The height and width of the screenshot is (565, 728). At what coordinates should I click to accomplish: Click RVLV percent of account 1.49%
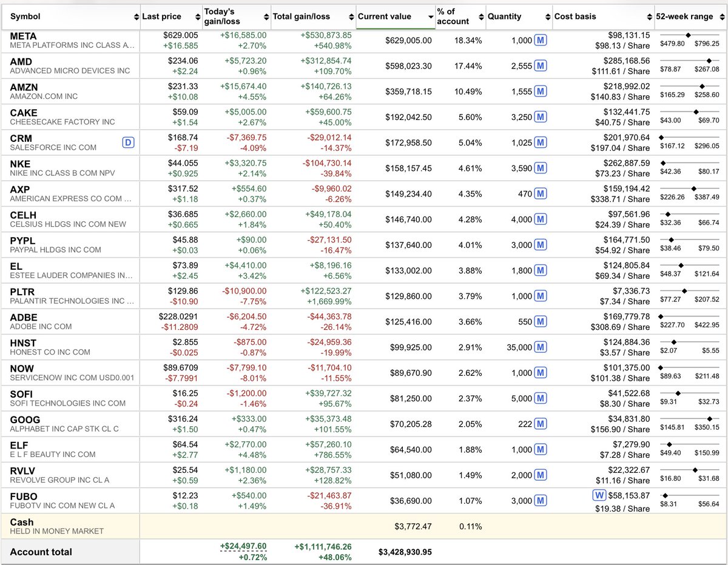click(x=470, y=475)
